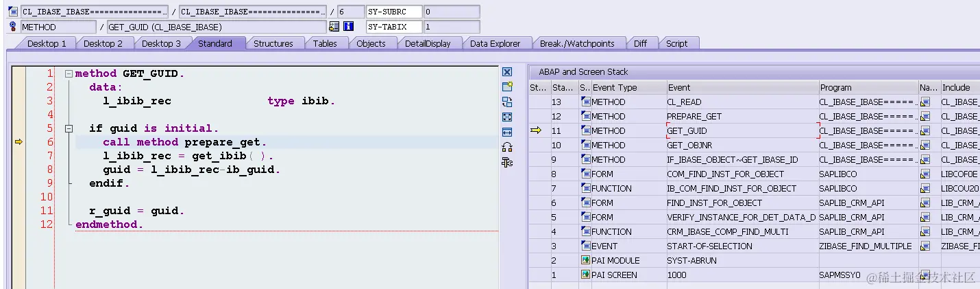Open the Diff tab

(640, 43)
